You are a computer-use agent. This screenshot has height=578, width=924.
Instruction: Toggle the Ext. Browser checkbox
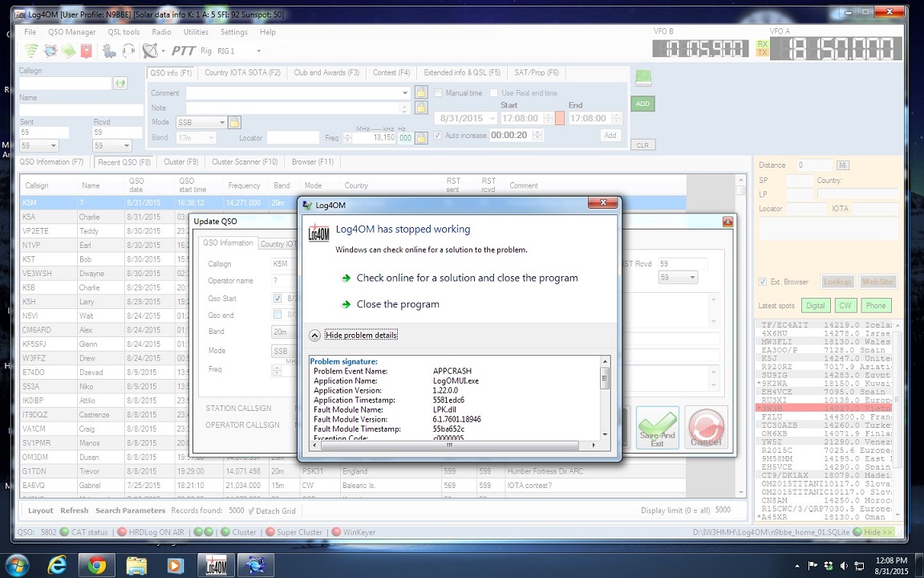[763, 282]
